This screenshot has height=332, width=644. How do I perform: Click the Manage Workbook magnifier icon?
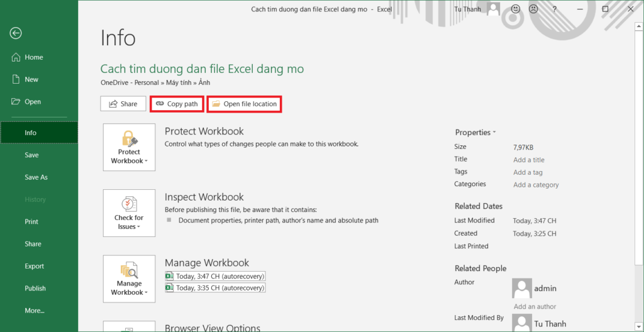point(129,270)
